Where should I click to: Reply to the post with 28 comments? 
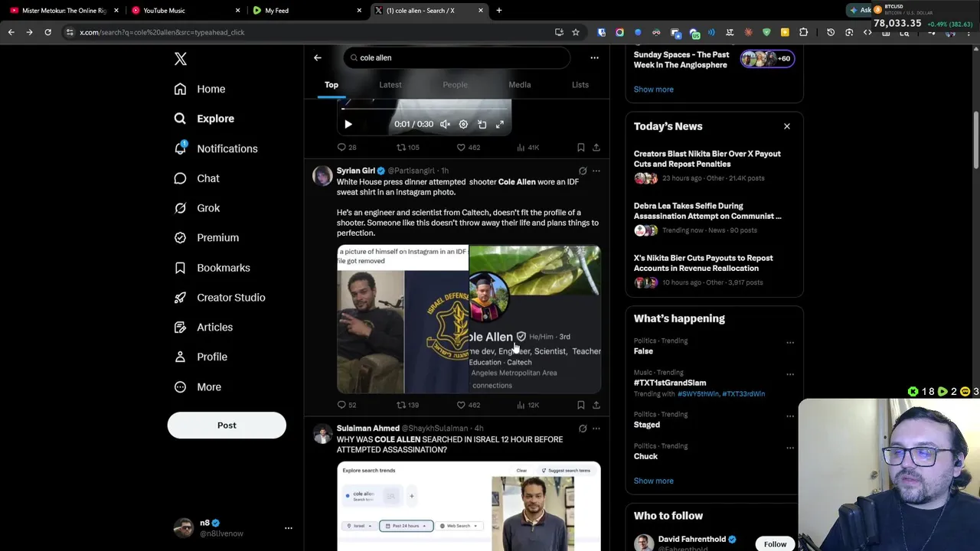click(x=347, y=147)
